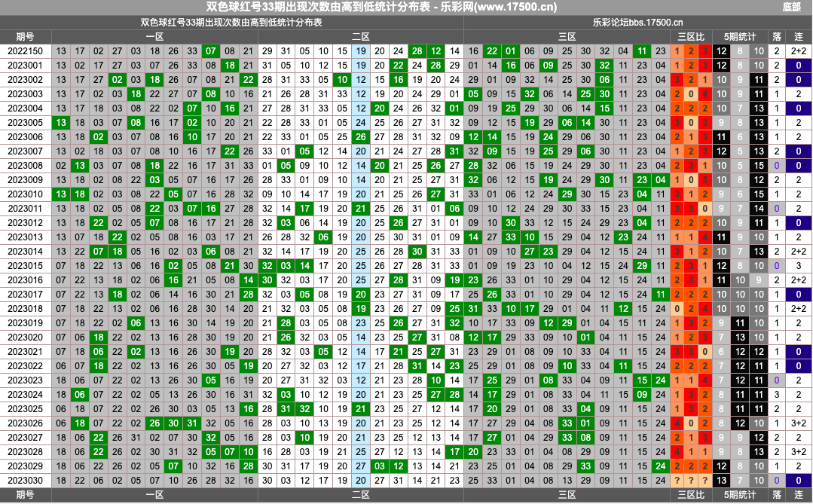Click the 期号 label in header row
Viewport: 813px width, 504px height.
click(25, 37)
